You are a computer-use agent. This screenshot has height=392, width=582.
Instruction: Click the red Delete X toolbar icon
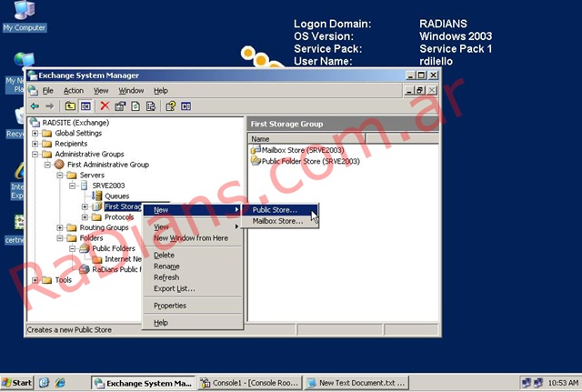click(105, 106)
